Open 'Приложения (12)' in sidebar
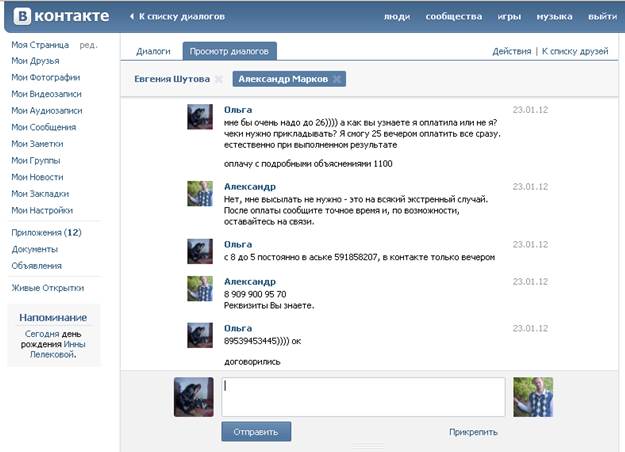The width and height of the screenshot is (625, 452). pyautogui.click(x=46, y=232)
